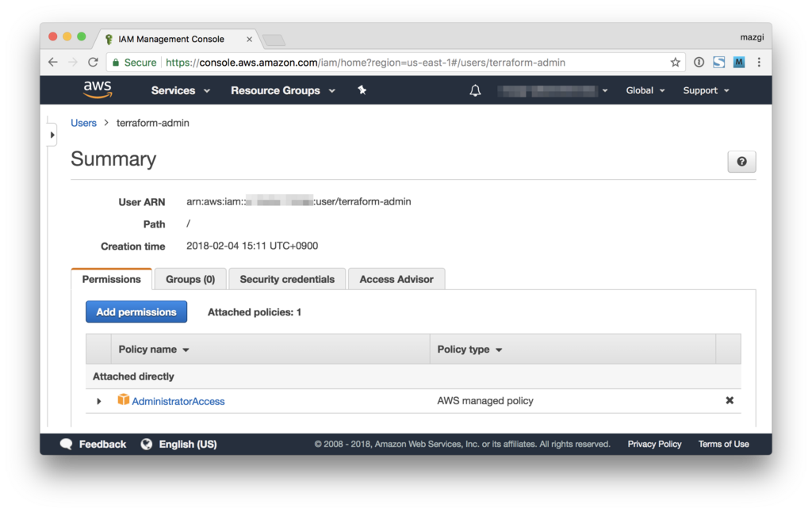Sort by Policy name column
812x512 pixels.
[154, 350]
